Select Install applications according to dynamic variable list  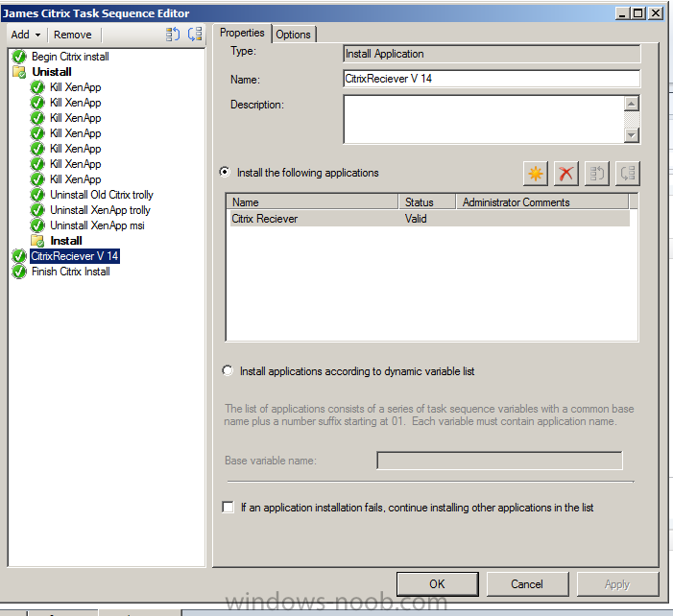pos(228,370)
